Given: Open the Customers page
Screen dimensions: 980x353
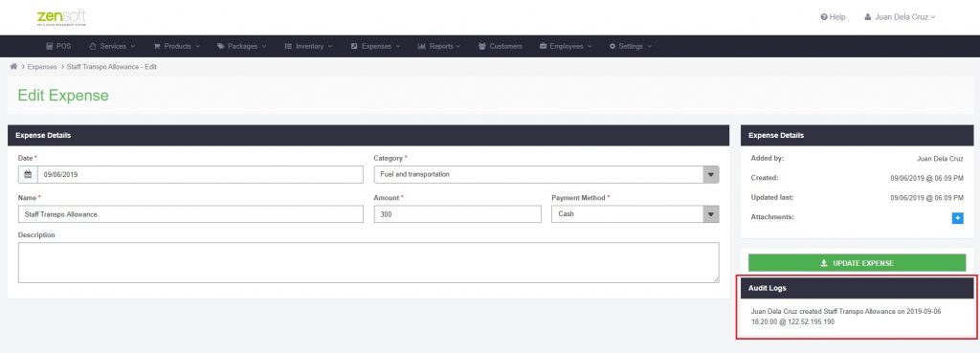Looking at the screenshot, I should coord(500,46).
